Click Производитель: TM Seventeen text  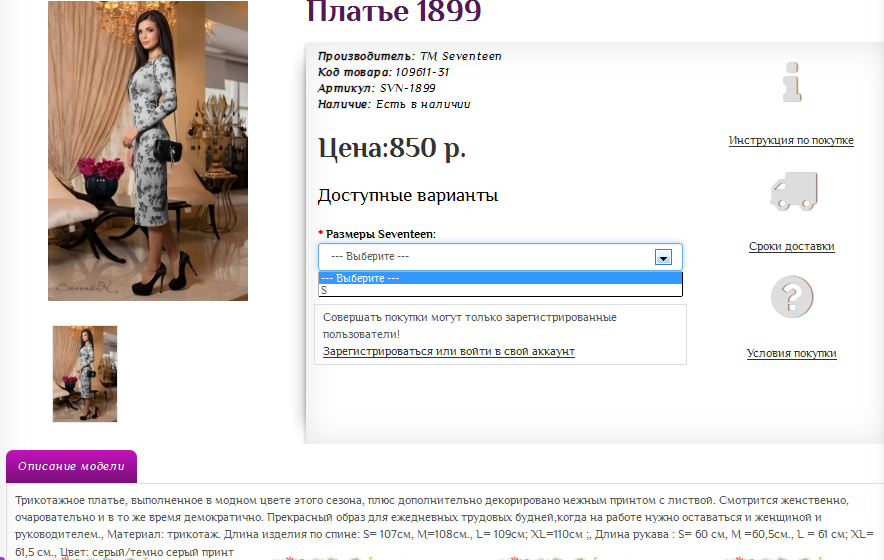point(409,56)
